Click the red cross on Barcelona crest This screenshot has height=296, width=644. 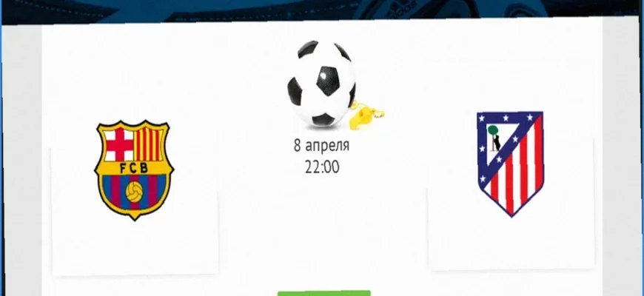118,144
